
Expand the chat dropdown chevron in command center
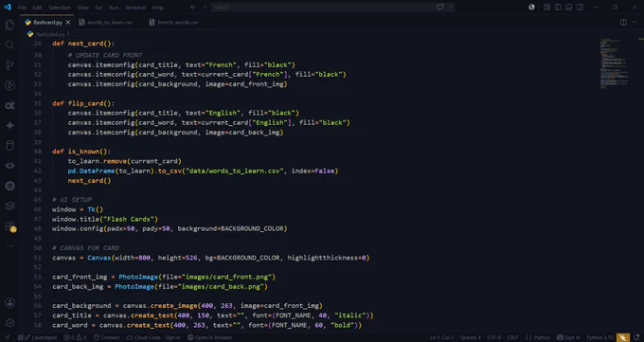(450, 7)
